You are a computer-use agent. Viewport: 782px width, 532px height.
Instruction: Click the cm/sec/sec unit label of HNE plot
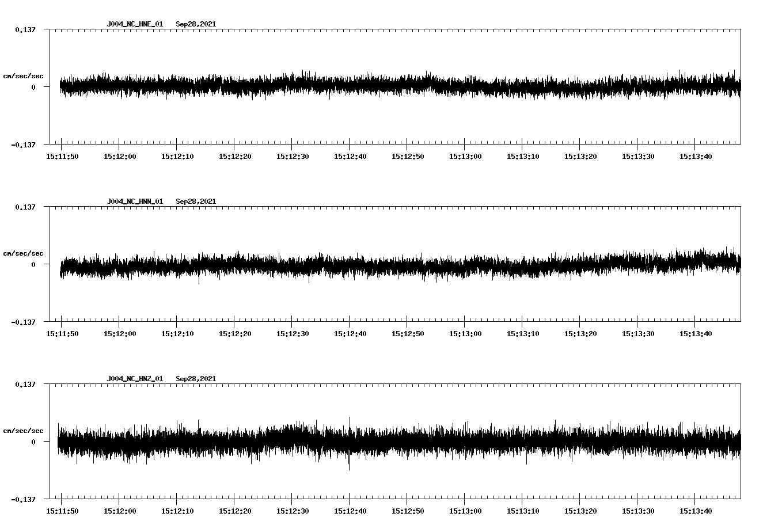coord(23,77)
